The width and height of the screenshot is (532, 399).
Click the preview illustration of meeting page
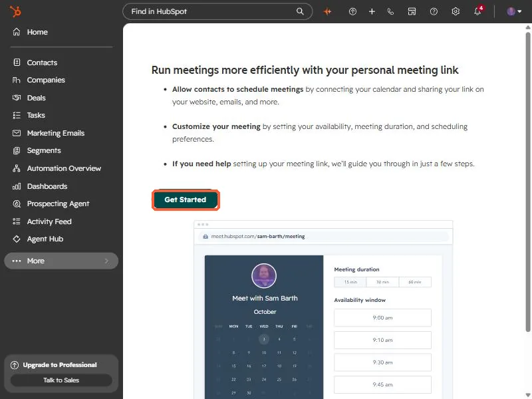[323, 309]
